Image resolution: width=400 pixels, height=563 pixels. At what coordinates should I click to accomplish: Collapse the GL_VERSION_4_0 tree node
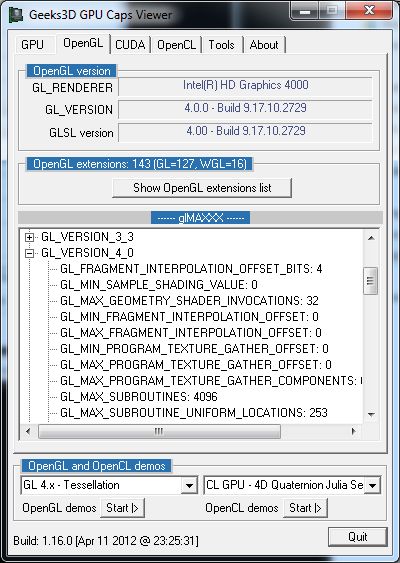[30, 253]
